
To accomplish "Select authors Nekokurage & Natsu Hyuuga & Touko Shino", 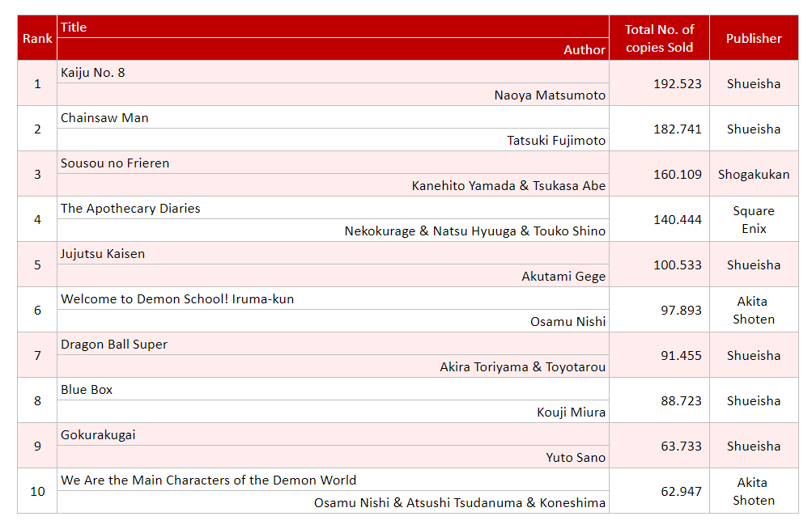I will [x=475, y=231].
